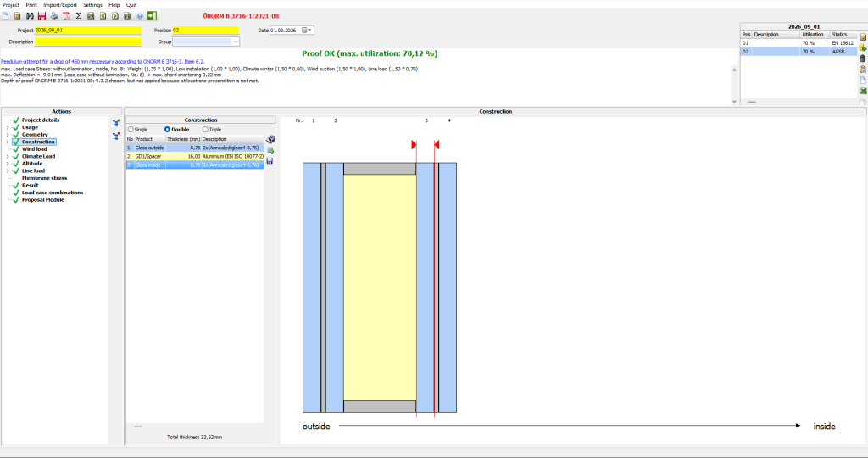Select position 01 row in project list
This screenshot has height=458, width=868.
[x=798, y=43]
